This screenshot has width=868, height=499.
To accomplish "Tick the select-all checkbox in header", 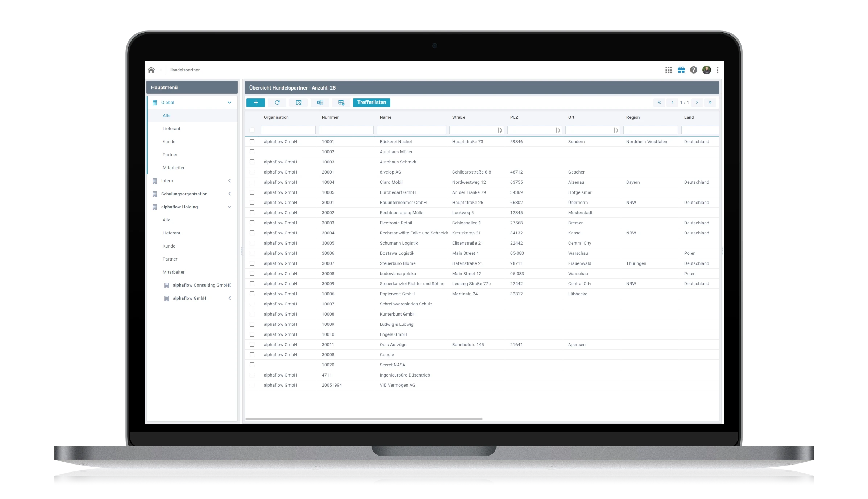I will (252, 130).
